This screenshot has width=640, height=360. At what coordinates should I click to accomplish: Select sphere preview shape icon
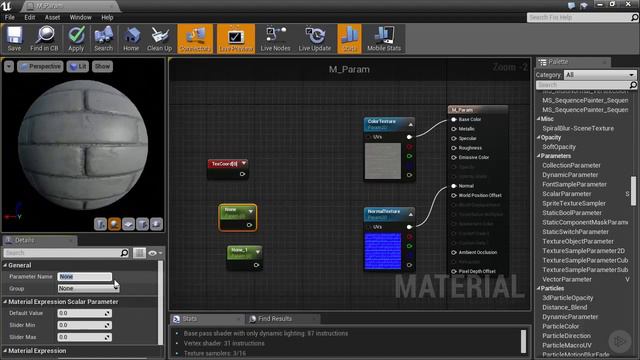114,224
